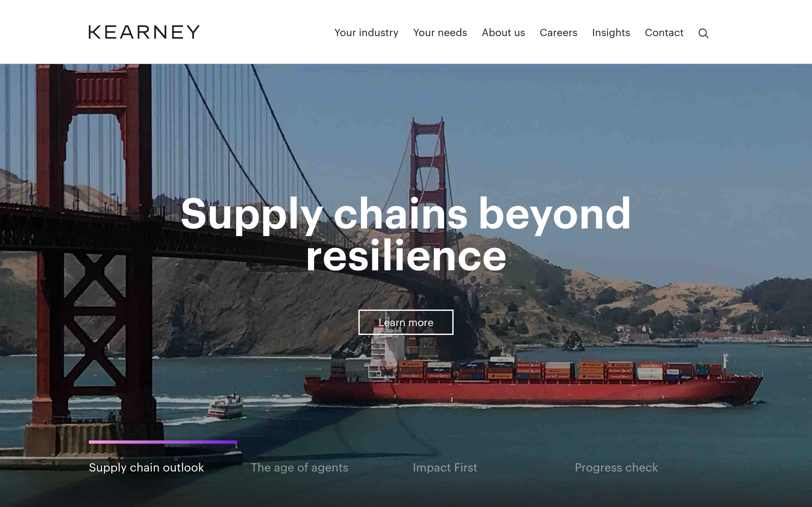The width and height of the screenshot is (812, 507).
Task: Select the Supply chain outlook slide tab
Action: click(x=146, y=467)
